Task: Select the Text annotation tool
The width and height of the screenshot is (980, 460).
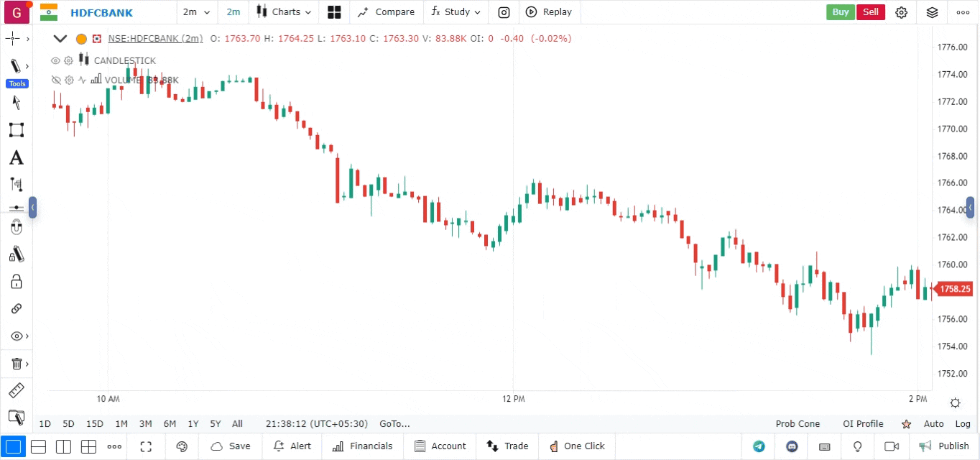Action: point(16,158)
